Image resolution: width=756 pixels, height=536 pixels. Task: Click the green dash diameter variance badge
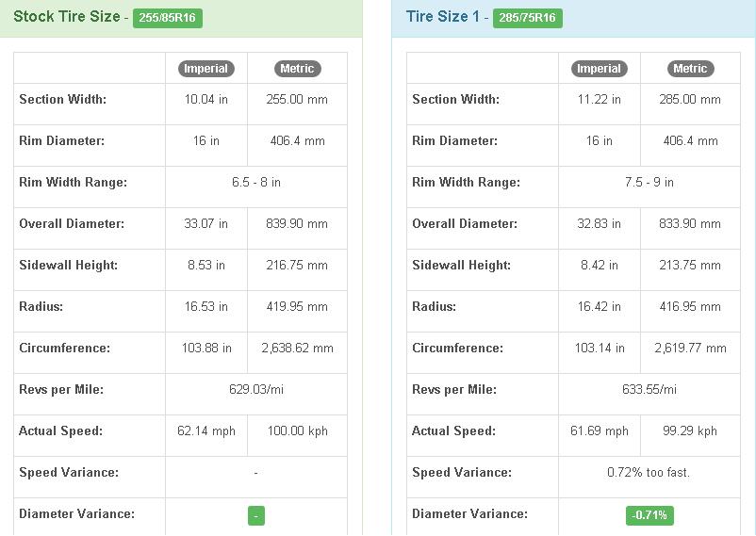[x=256, y=516]
